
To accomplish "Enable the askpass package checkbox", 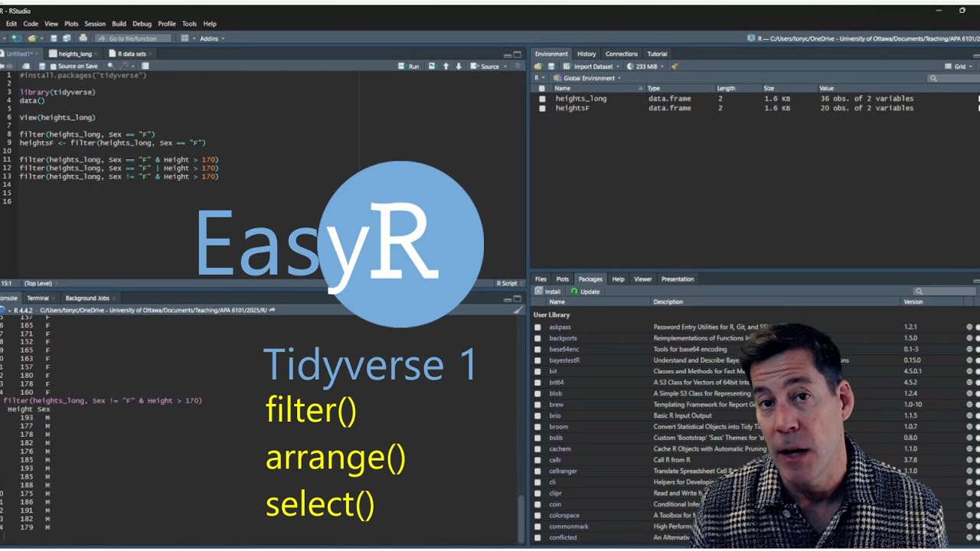I will tap(537, 328).
